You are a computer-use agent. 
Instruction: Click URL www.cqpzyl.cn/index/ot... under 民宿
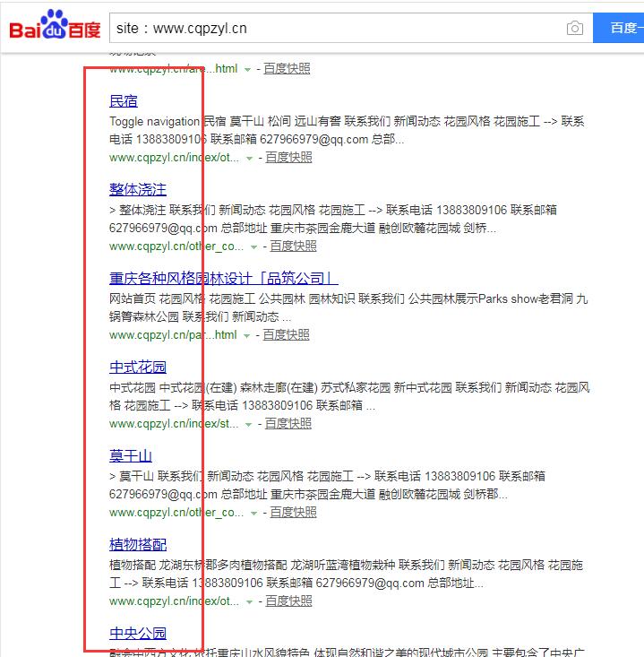(174, 158)
